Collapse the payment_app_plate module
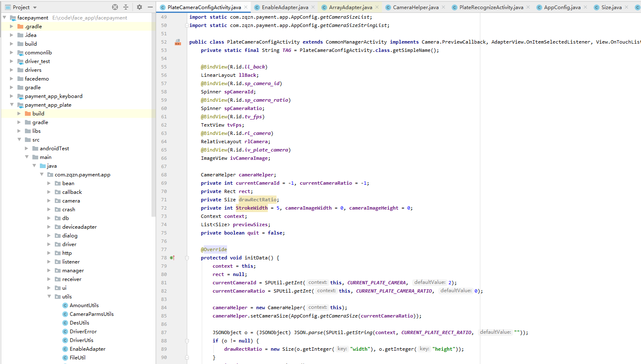The width and height of the screenshot is (641, 364). tap(12, 105)
